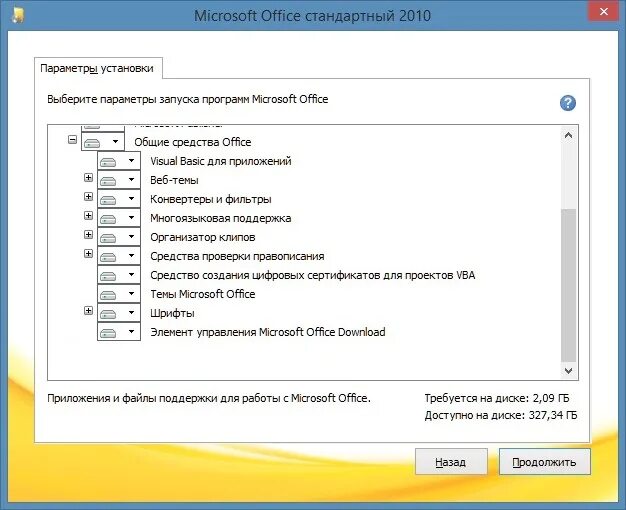This screenshot has width=626, height=510.
Task: Expand the Средства проверки правописания node
Action: [89, 253]
